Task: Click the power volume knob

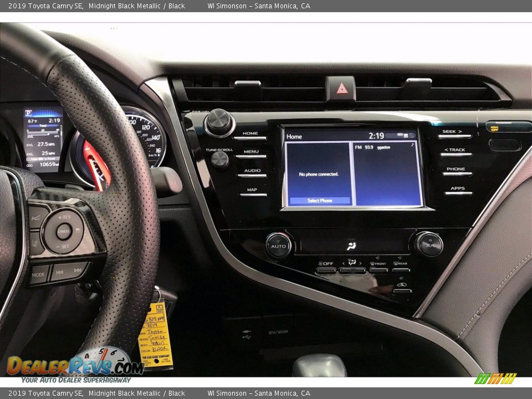Action: click(219, 122)
